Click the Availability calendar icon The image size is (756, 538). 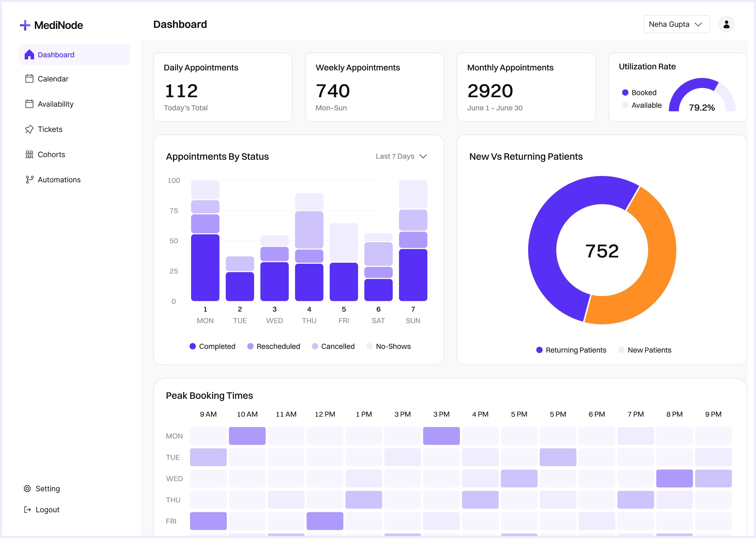[x=29, y=104]
